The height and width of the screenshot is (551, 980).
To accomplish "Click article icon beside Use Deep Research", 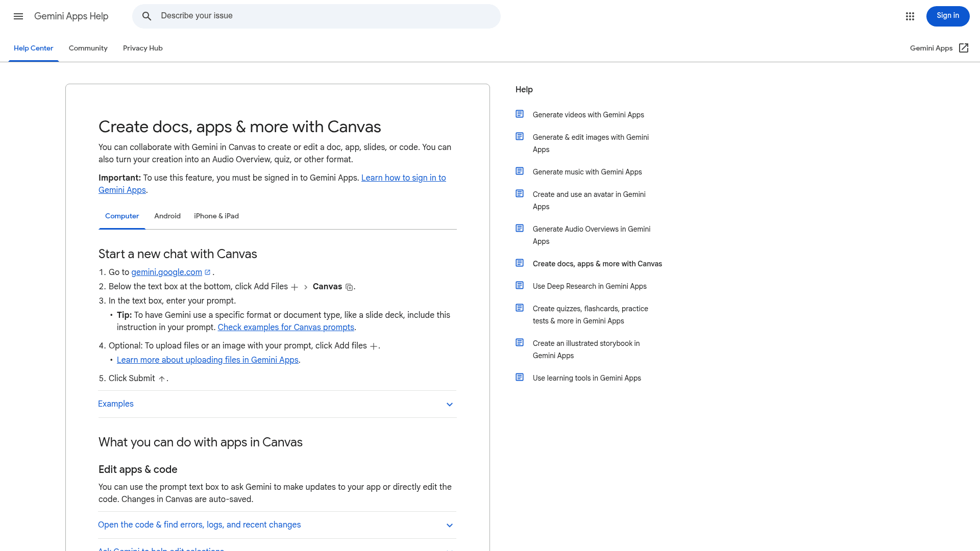I will tap(520, 285).
